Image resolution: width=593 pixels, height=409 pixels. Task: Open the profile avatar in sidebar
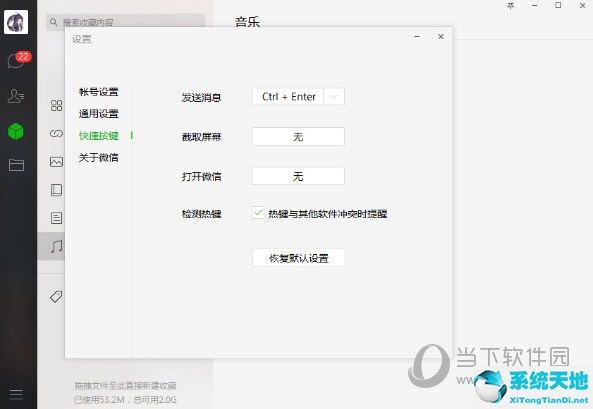(x=16, y=22)
